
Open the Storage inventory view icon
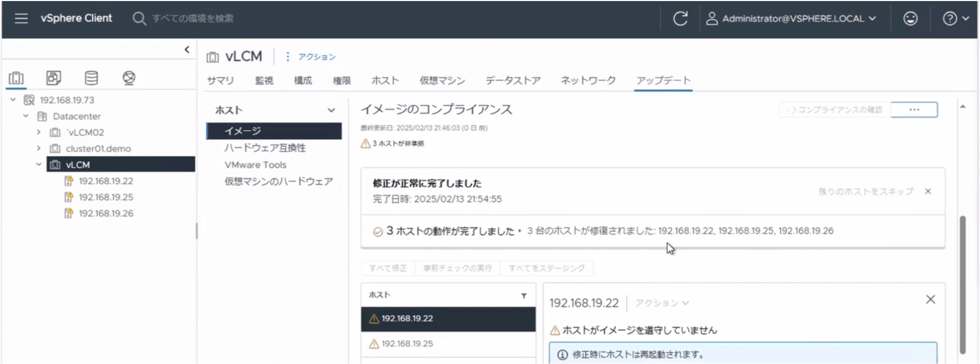tap(91, 78)
